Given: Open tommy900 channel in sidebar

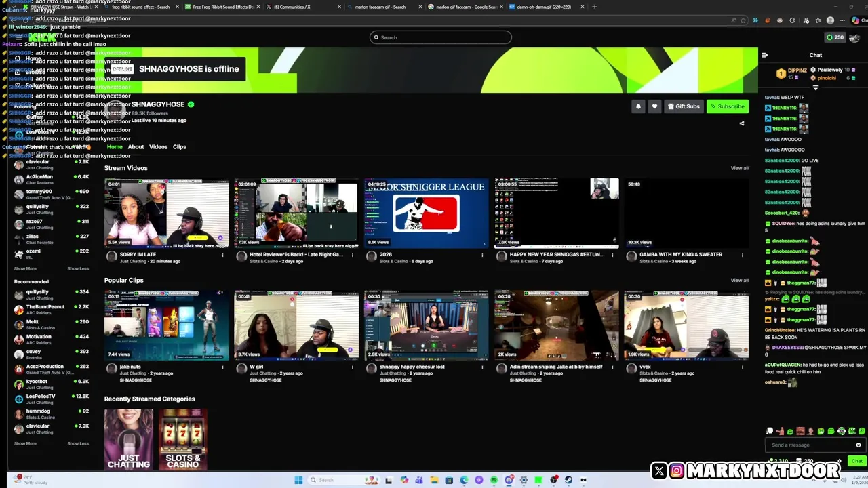Looking at the screenshot, I should [x=52, y=195].
